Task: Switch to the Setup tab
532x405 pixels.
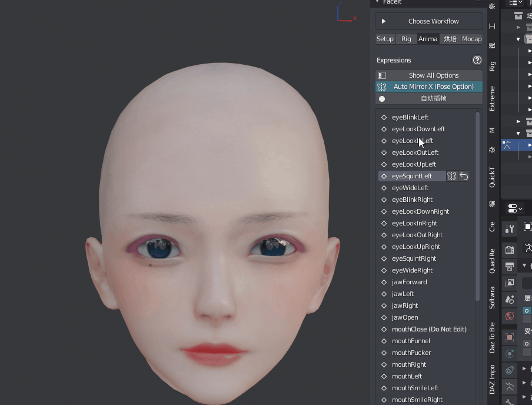Action: (x=385, y=39)
